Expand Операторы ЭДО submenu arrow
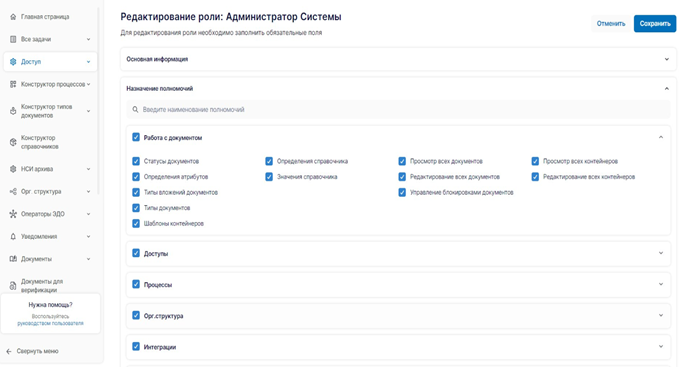The width and height of the screenshot is (680, 367). pyautogui.click(x=88, y=214)
